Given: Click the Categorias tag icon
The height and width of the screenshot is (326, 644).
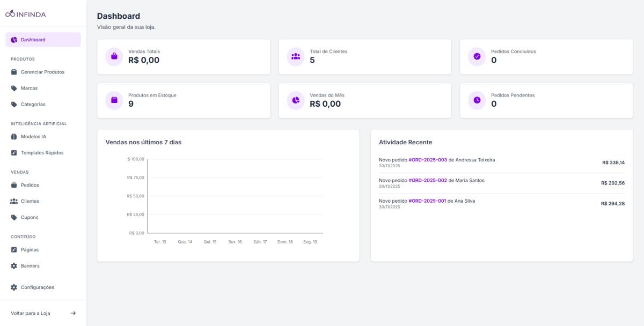Looking at the screenshot, I should (x=14, y=105).
